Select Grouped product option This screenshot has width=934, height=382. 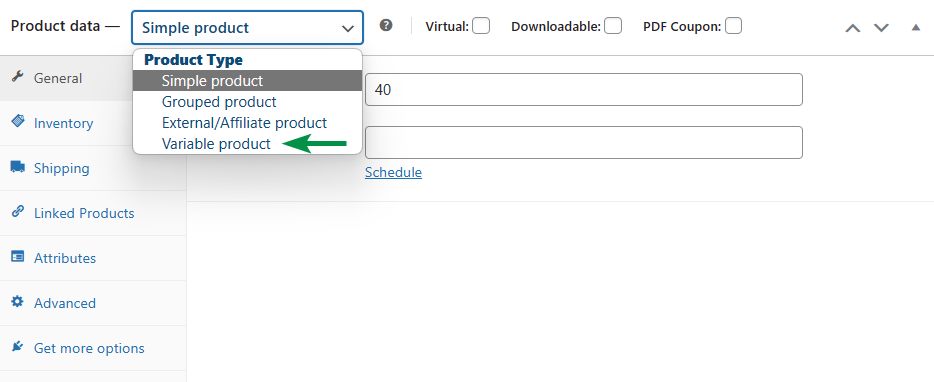coord(247,102)
